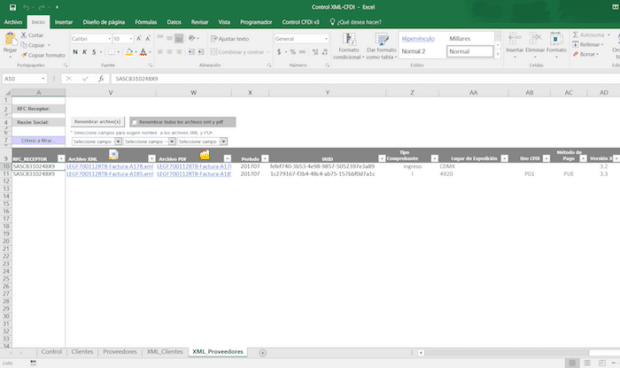
Task: Open the Archivo menu
Action: (13, 22)
